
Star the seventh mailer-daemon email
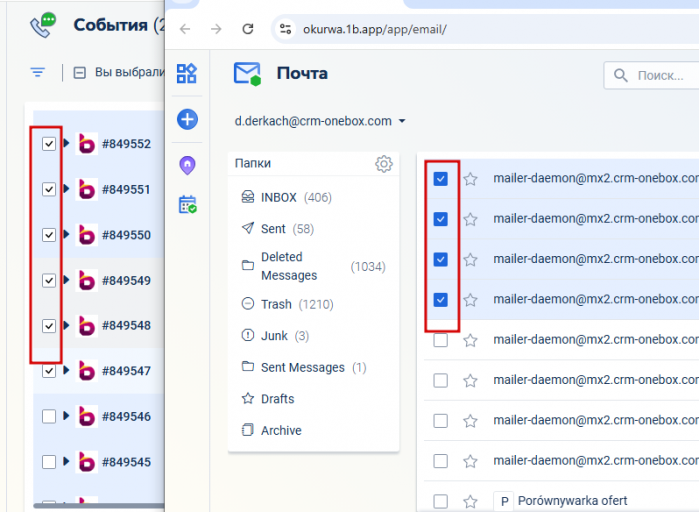(470, 421)
